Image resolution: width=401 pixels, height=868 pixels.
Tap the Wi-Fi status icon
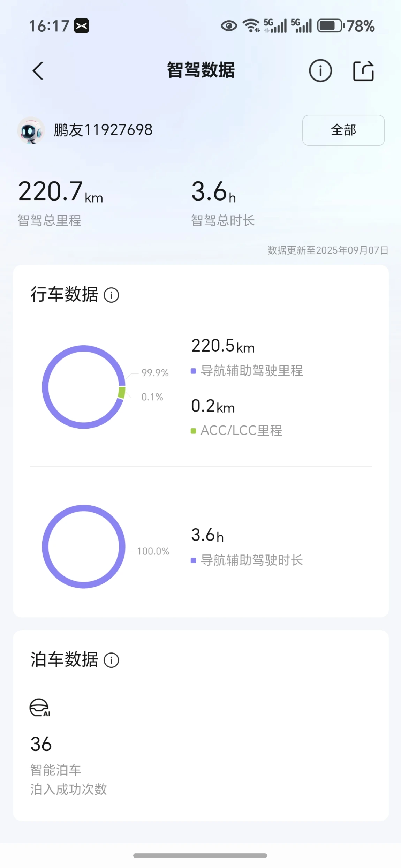pos(251,26)
